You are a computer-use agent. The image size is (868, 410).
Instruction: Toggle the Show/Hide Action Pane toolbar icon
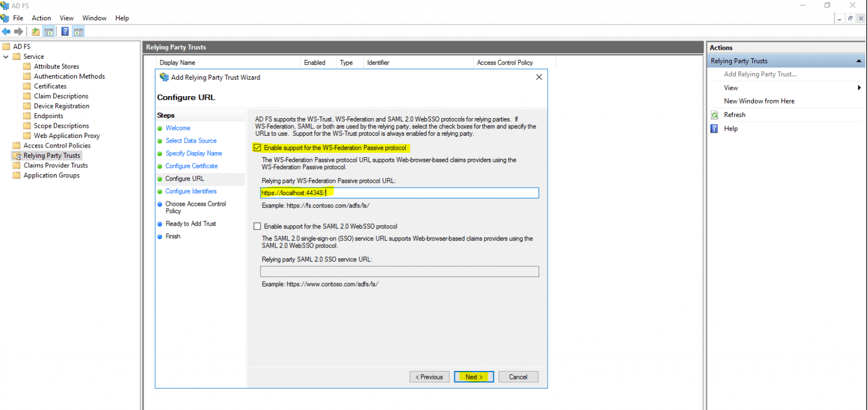(x=77, y=31)
